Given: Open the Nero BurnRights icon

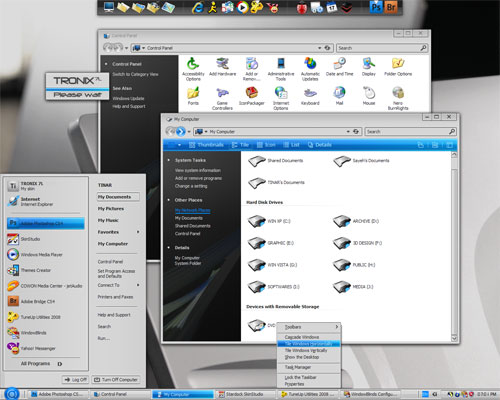Looking at the screenshot, I should tap(398, 98).
